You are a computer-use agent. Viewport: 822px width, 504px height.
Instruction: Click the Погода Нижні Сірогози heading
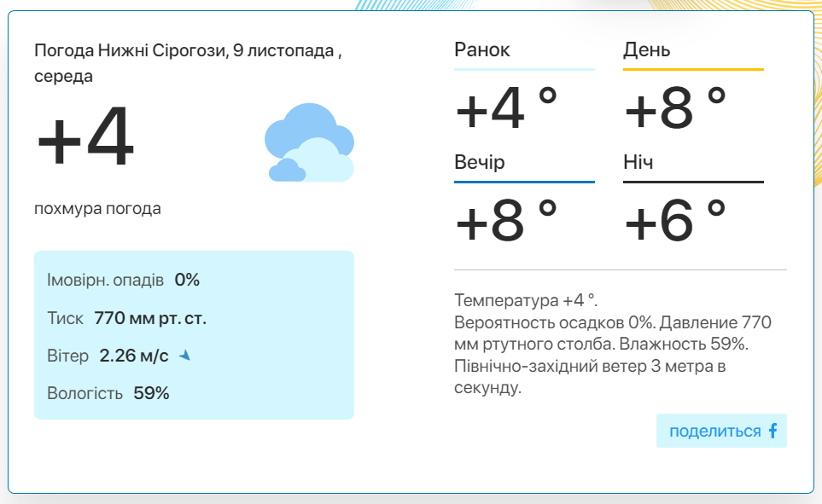tap(188, 63)
